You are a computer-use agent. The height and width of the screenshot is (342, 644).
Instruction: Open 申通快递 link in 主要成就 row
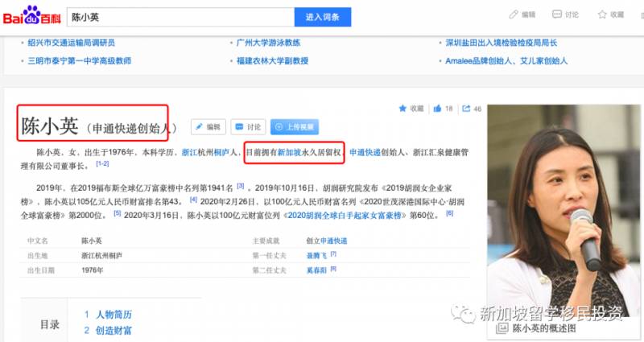click(x=333, y=241)
